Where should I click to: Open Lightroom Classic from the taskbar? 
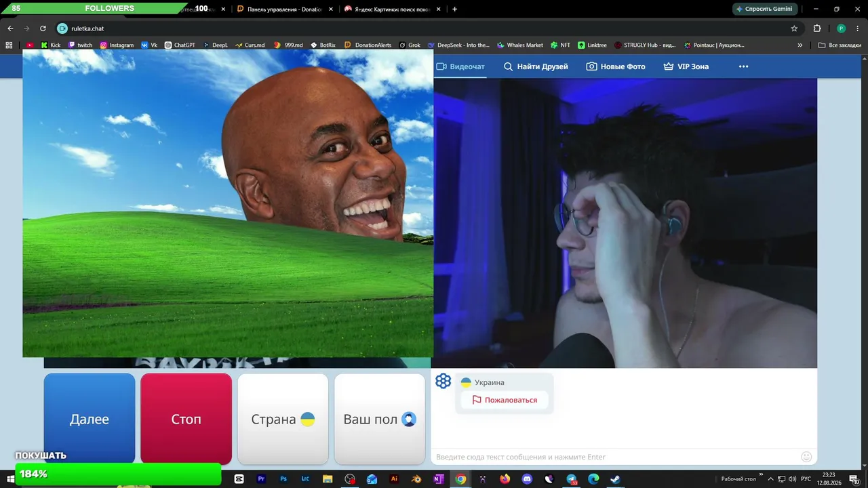pyautogui.click(x=305, y=479)
